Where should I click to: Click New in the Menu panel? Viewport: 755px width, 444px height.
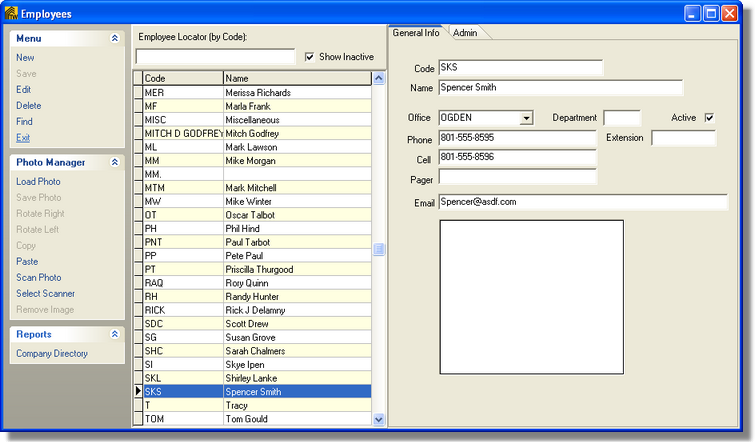pyautogui.click(x=25, y=58)
